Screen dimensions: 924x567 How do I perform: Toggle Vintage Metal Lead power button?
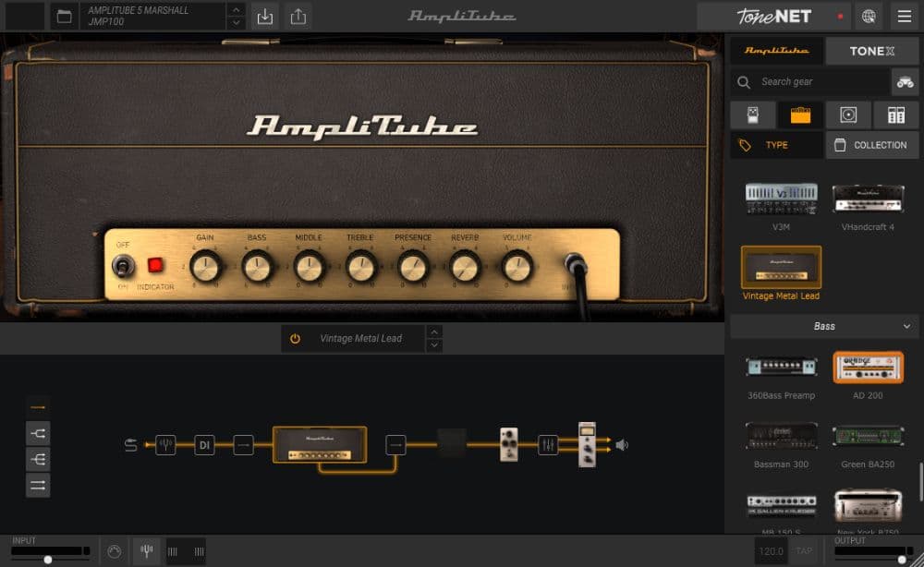[x=296, y=339]
